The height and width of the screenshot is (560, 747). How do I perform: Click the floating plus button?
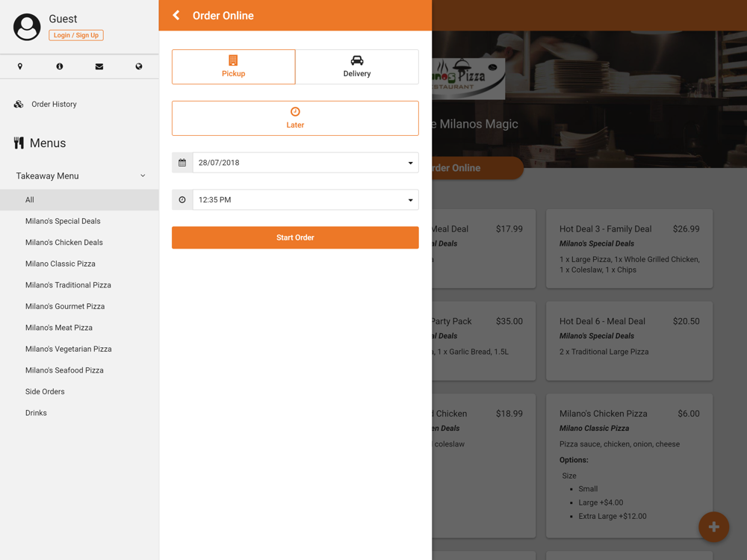[x=713, y=526]
